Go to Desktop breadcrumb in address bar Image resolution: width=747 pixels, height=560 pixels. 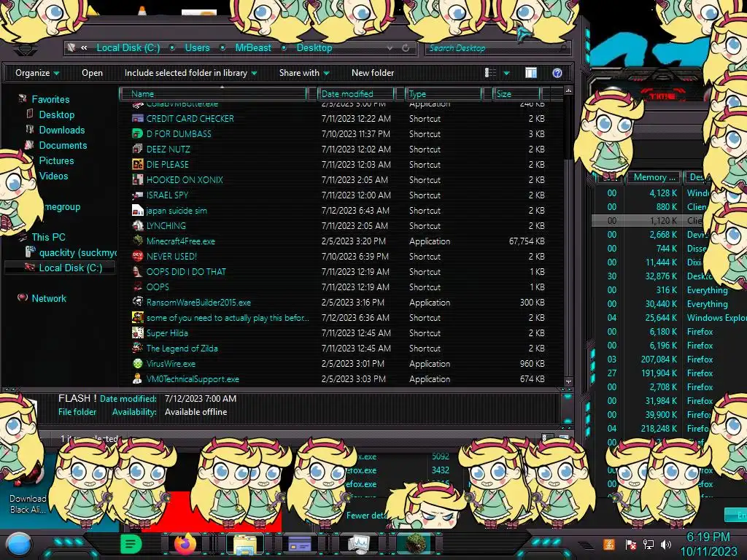[x=314, y=47]
